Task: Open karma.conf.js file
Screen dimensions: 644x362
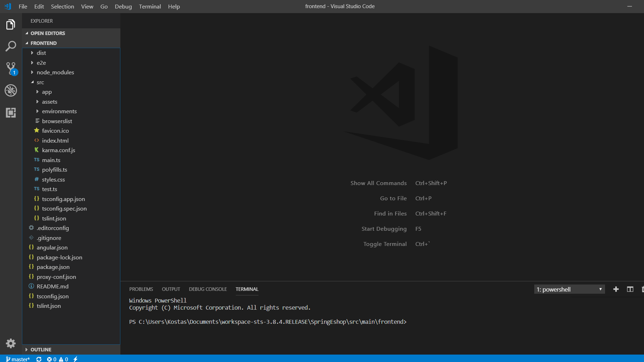Action: coord(71,150)
